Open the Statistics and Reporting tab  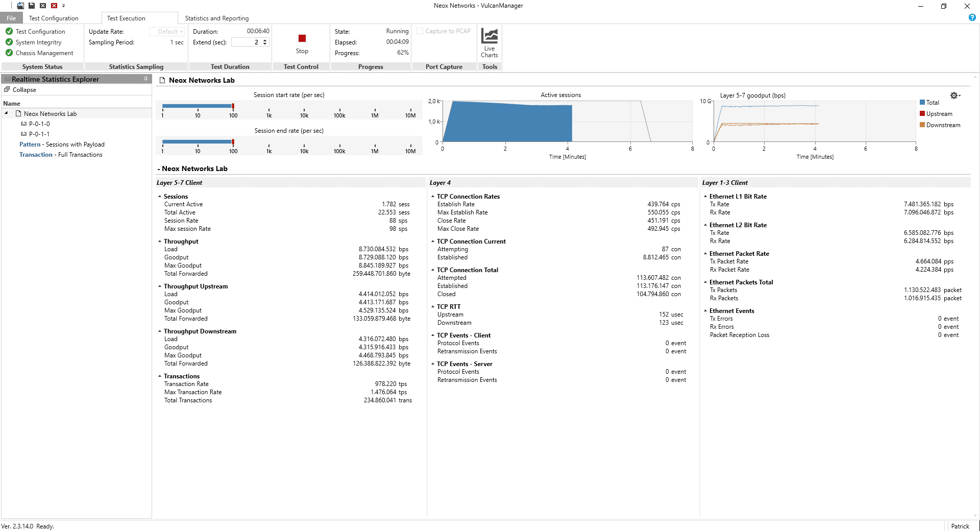[x=217, y=18]
